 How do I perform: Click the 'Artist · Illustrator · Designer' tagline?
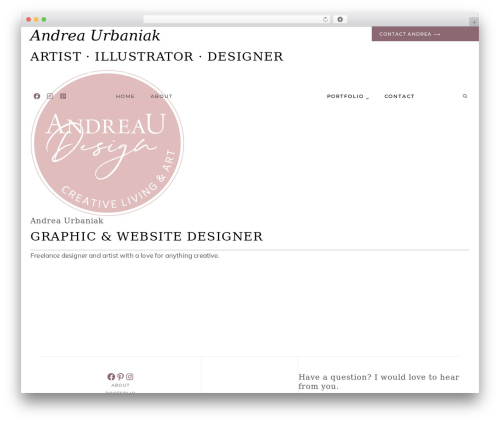(157, 56)
